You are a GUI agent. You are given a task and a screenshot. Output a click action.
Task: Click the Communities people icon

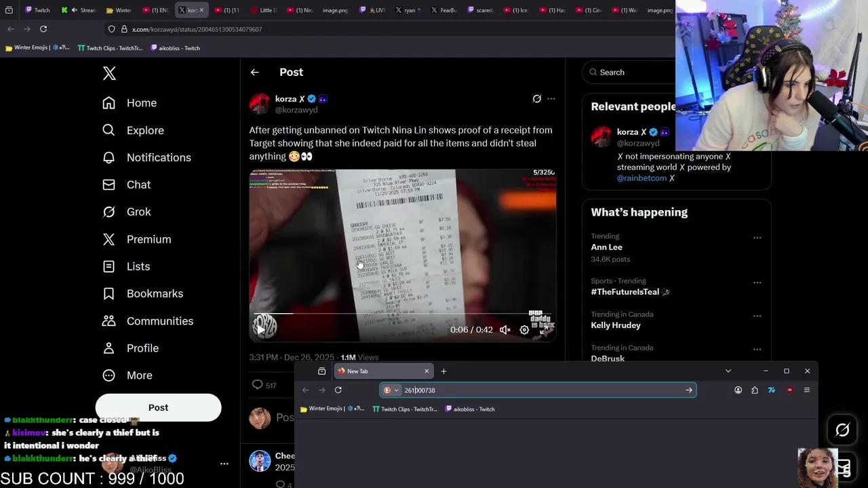(x=108, y=321)
